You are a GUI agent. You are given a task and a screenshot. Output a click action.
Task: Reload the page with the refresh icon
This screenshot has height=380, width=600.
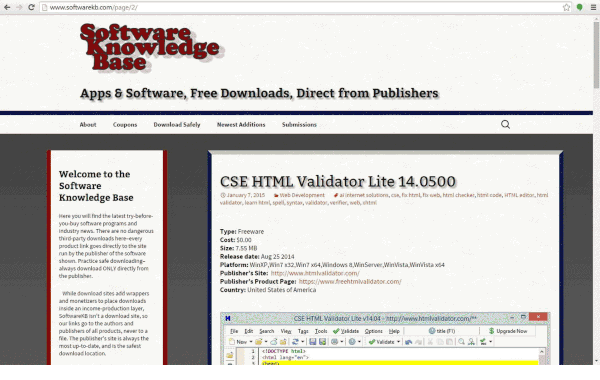(x=31, y=7)
